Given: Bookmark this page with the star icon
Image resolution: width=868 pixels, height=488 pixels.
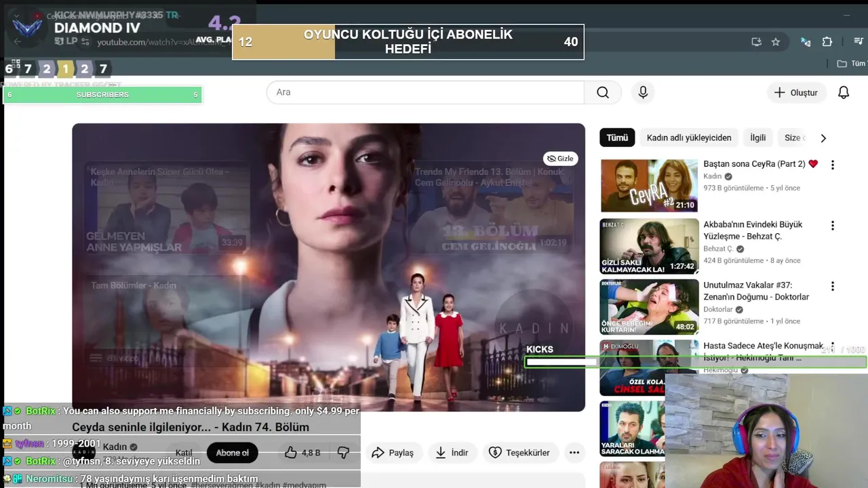Looking at the screenshot, I should [x=776, y=42].
